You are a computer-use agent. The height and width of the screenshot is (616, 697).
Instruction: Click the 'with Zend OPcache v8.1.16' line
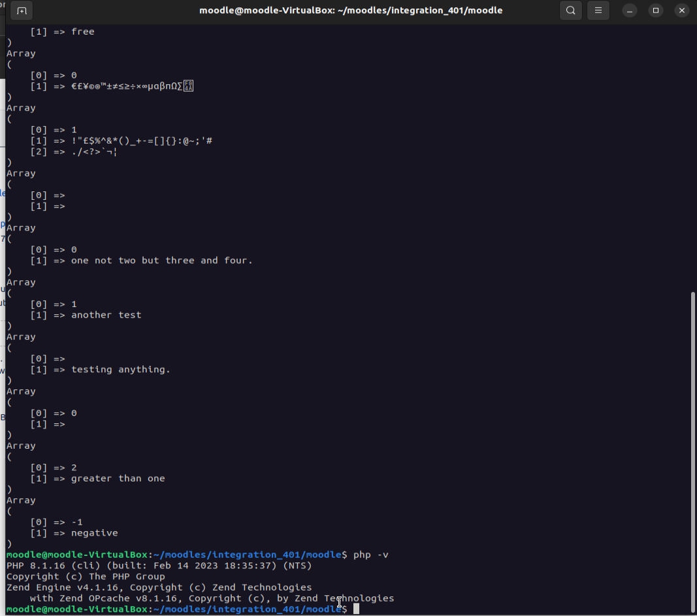pos(212,598)
